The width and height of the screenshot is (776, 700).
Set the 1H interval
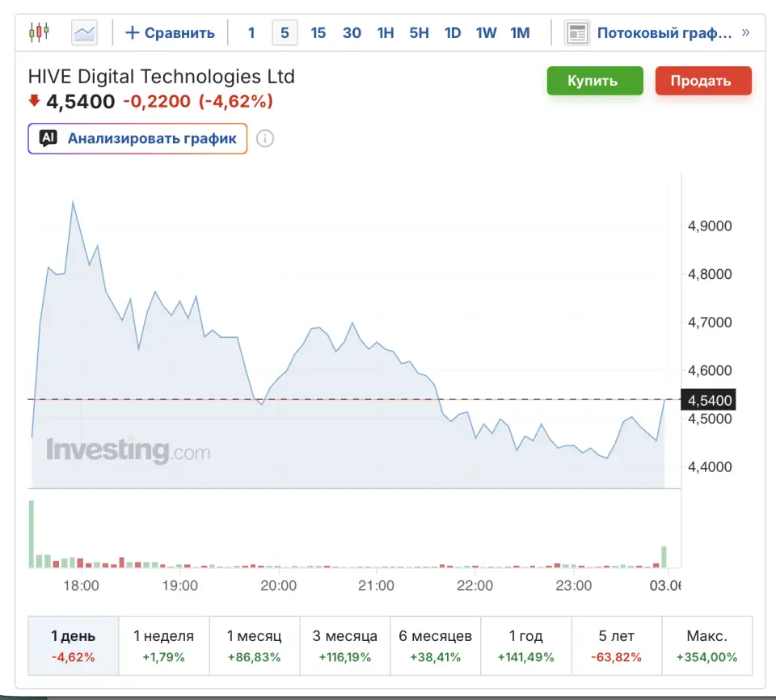(386, 33)
